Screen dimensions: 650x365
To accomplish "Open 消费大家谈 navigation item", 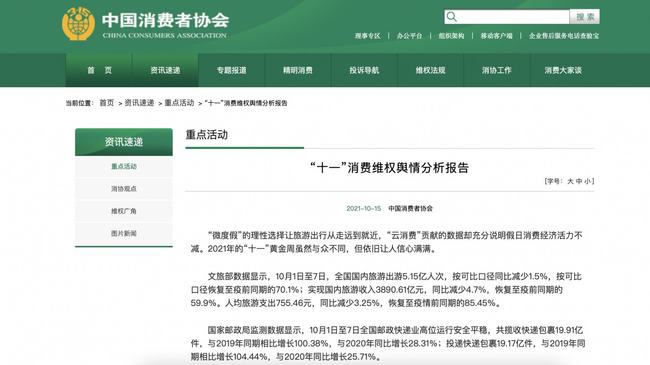I will (563, 70).
